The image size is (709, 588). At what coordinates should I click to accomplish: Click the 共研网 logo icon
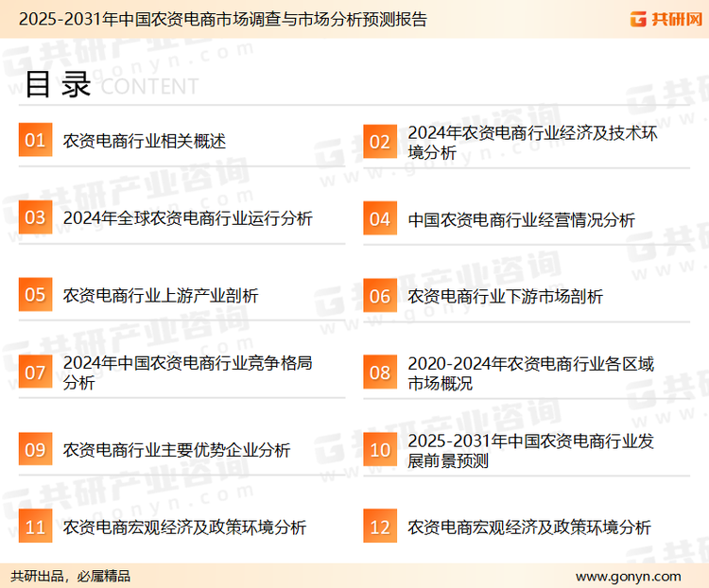coord(638,19)
